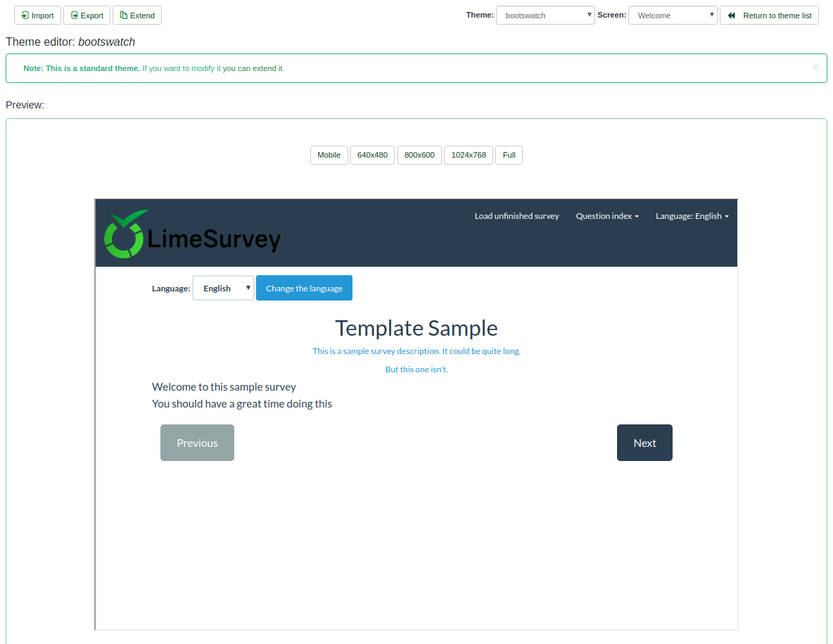Open the Screen dropdown showing Welcome
The image size is (833, 644).
click(x=672, y=15)
